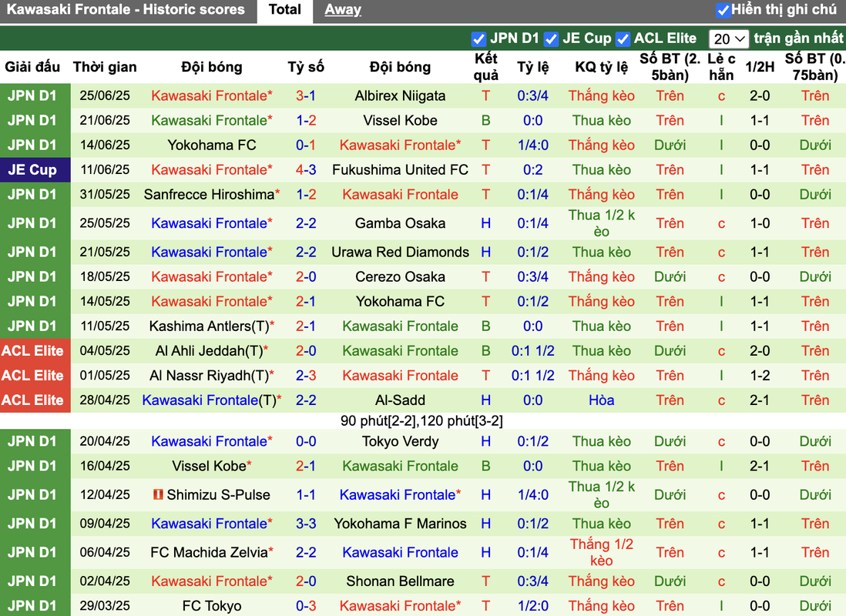
Task: Click the Dưới over-under value in the Cerezo Osaka row
Action: (670, 276)
